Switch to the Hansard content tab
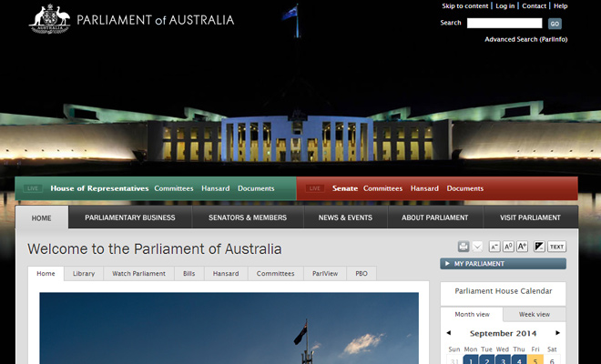Viewport: 601px width, 364px height. (226, 274)
